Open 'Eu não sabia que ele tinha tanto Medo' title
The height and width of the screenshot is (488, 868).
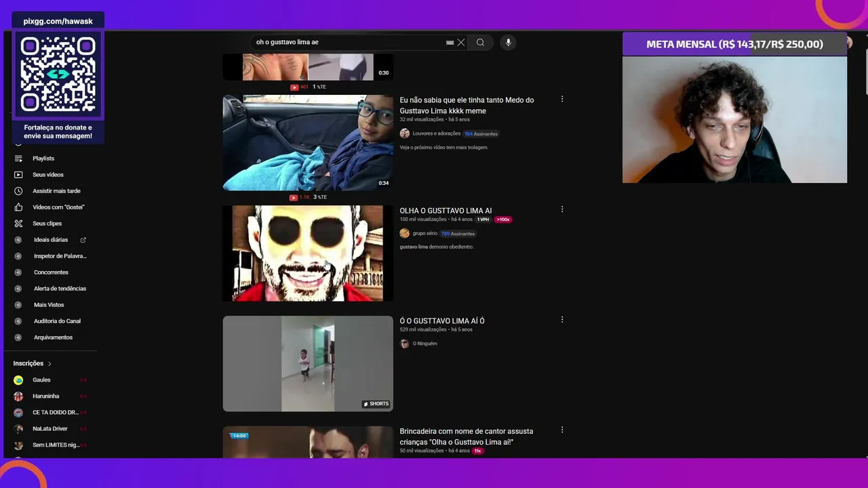[x=467, y=105]
